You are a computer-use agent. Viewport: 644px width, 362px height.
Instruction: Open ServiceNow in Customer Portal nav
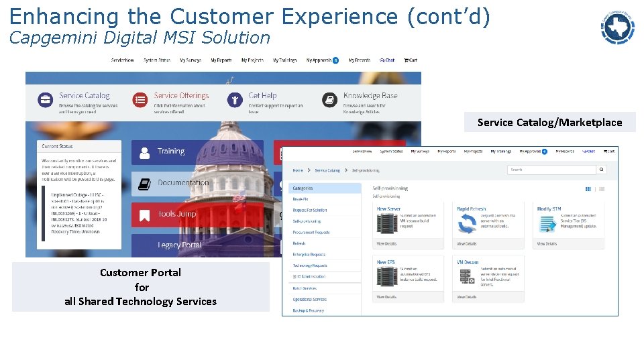click(122, 60)
